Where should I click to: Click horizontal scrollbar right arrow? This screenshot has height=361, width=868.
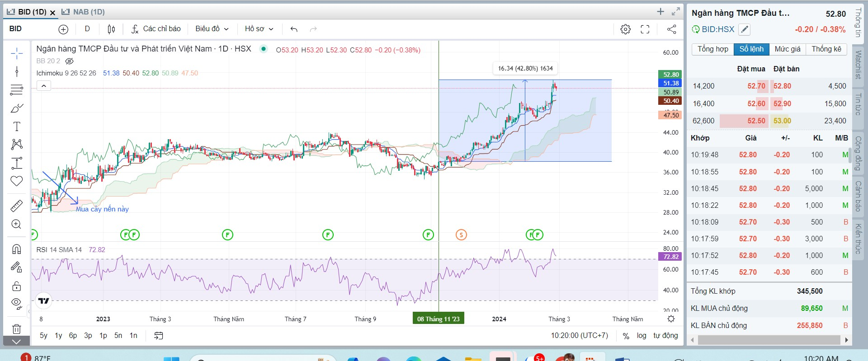coord(846,340)
